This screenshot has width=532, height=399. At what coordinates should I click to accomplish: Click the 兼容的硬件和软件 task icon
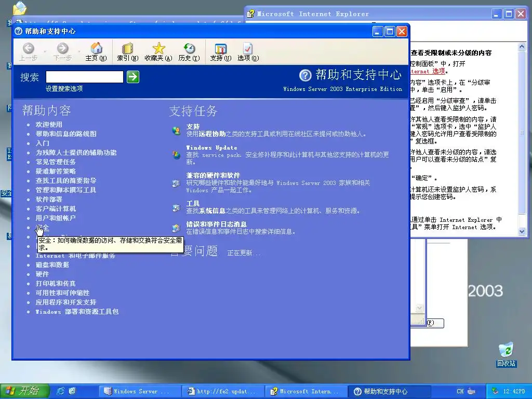click(176, 183)
